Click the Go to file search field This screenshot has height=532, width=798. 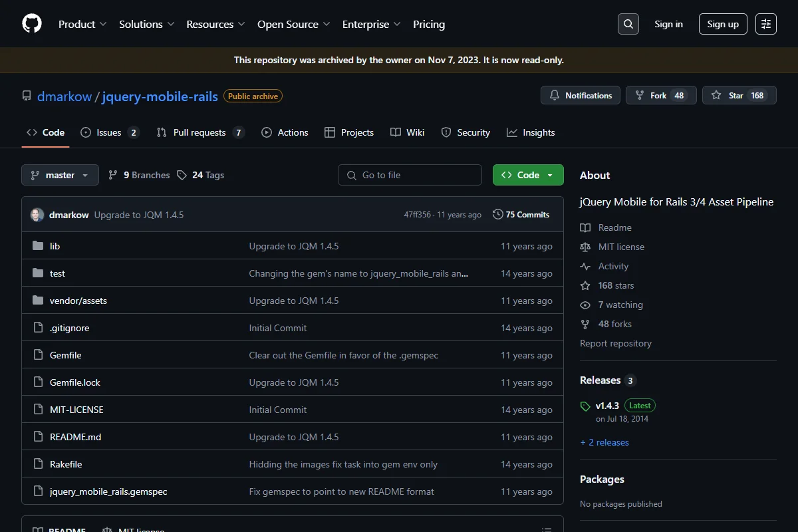coord(410,175)
